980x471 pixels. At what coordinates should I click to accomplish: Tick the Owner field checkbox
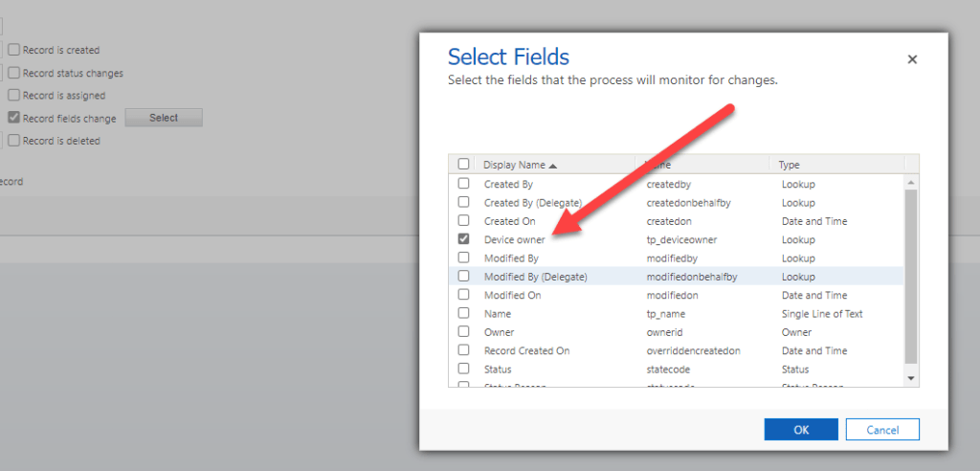click(464, 332)
